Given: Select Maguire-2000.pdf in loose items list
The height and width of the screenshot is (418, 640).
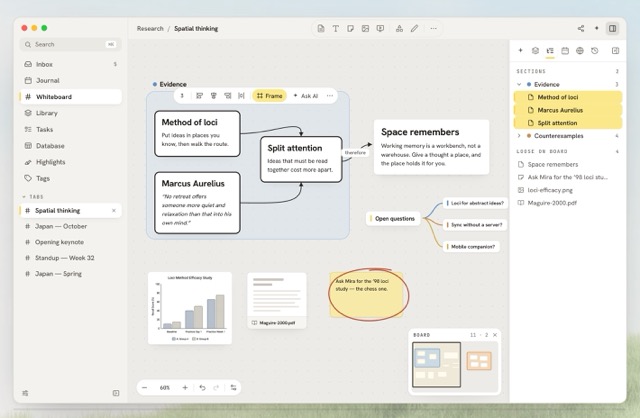Looking at the screenshot, I should point(568,203).
